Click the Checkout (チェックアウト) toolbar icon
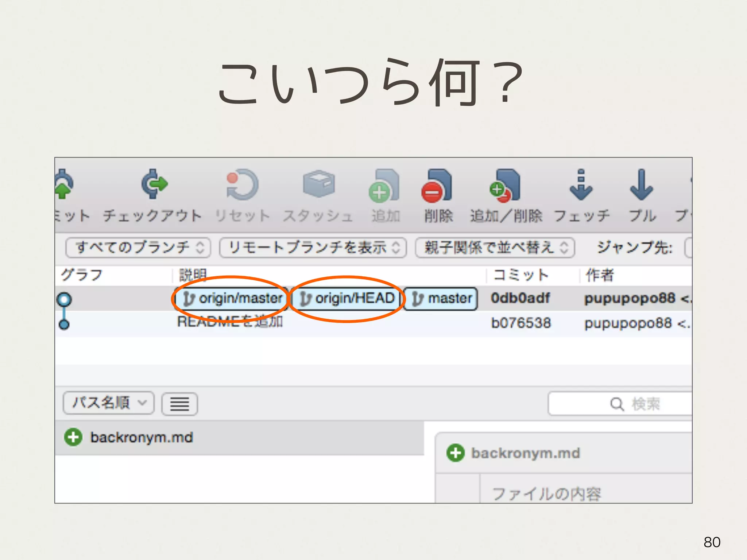This screenshot has width=747, height=560. (x=154, y=184)
